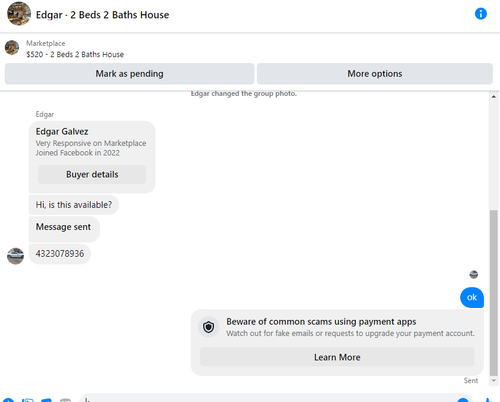Click the scrollbar up arrow
The image size is (500, 402).
(493, 97)
